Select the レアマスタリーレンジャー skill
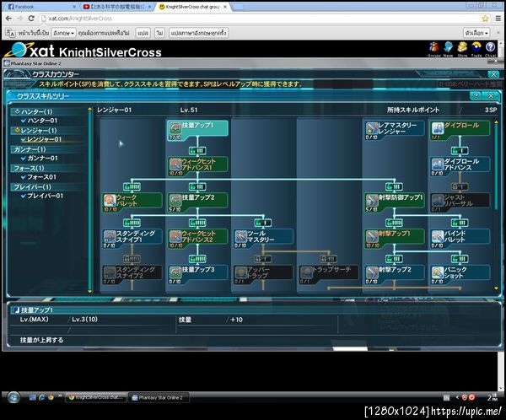This screenshot has height=420, width=506. tap(395, 128)
